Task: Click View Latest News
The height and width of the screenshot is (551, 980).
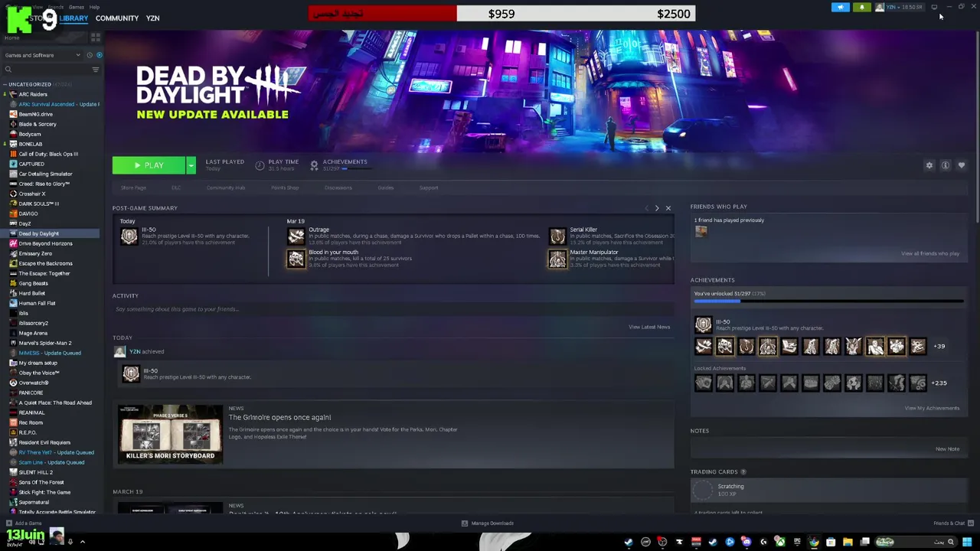Action: coord(649,327)
